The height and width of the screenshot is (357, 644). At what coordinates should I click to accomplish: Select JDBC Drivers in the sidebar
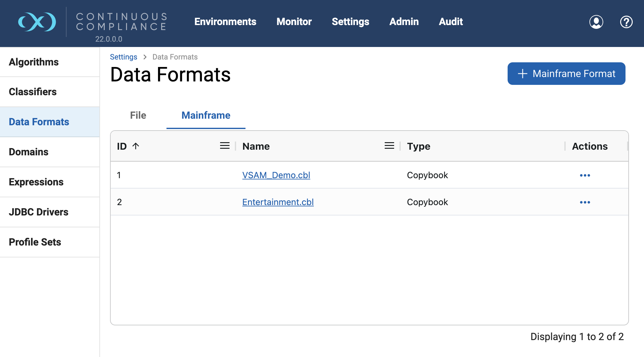(x=38, y=212)
